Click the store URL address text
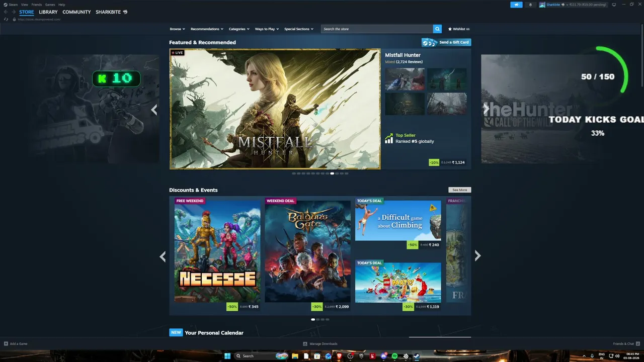644x362 pixels. tap(39, 19)
